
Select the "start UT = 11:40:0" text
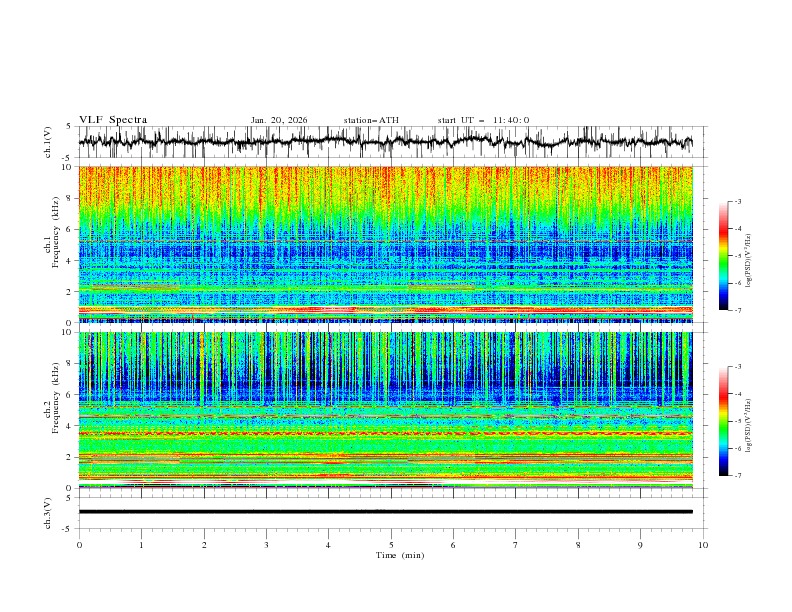pos(483,120)
